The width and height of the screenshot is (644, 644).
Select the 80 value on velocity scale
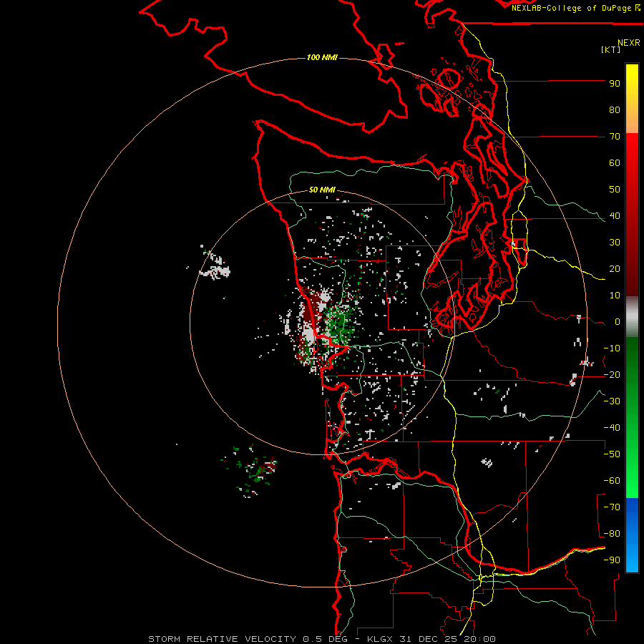coord(615,109)
